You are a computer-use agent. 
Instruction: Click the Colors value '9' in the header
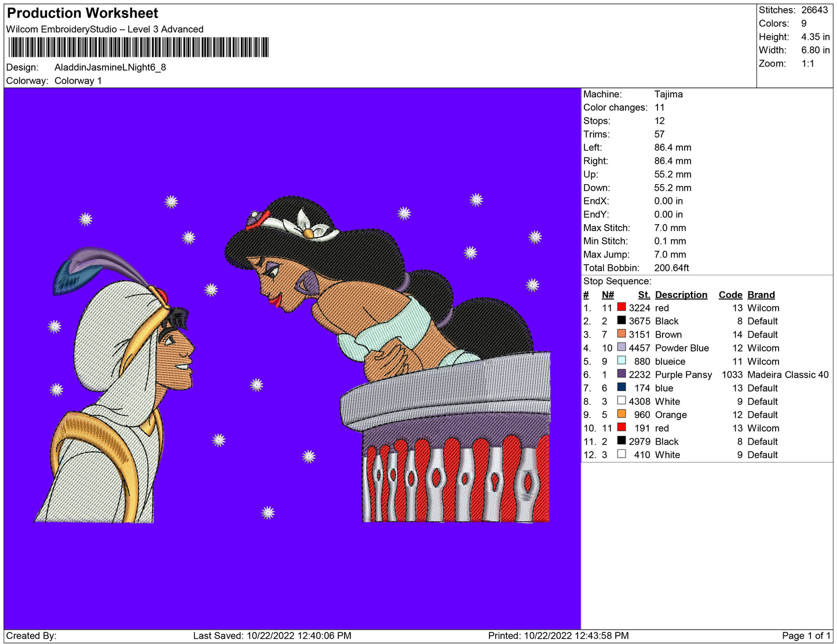[804, 23]
